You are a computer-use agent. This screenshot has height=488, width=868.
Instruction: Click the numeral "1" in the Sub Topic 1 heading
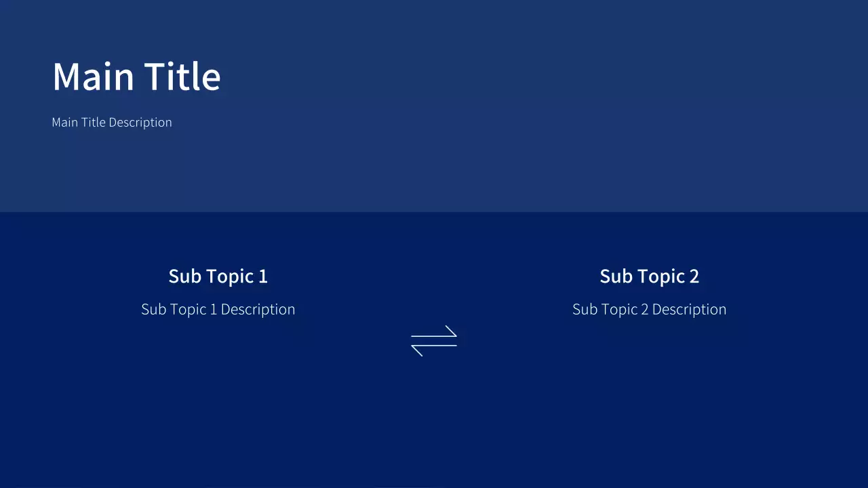[x=263, y=277]
